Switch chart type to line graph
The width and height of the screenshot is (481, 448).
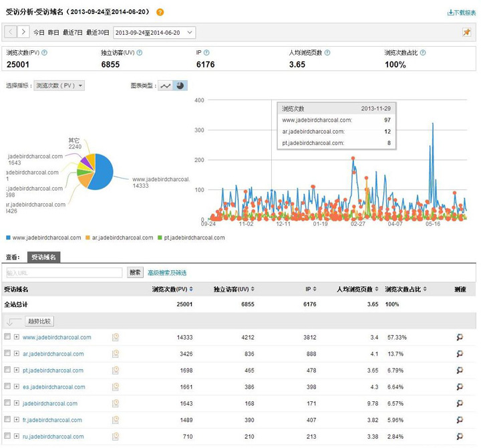(x=166, y=86)
